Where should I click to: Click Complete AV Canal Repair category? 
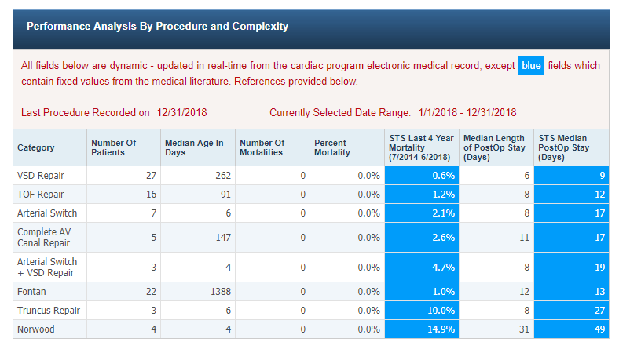47,238
